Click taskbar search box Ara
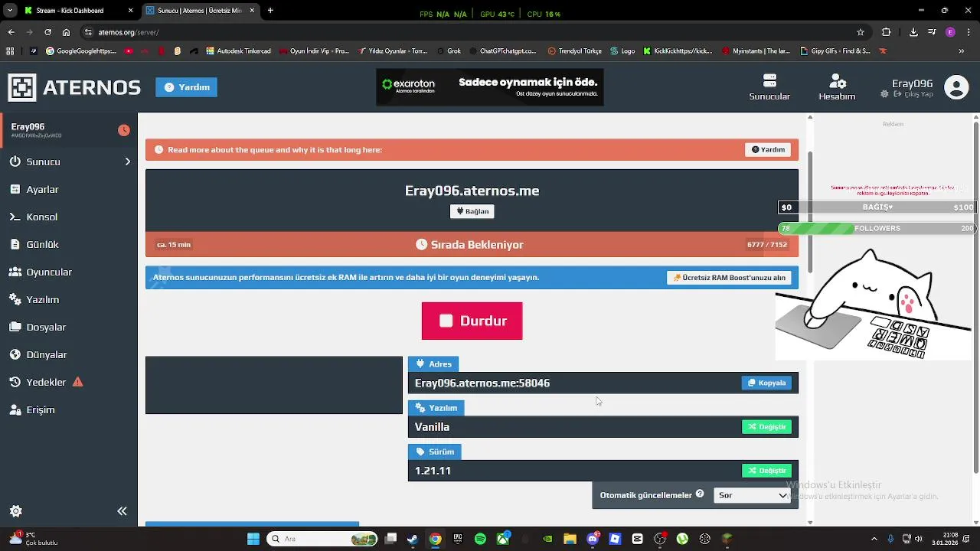The width and height of the screenshot is (980, 551). [322, 539]
